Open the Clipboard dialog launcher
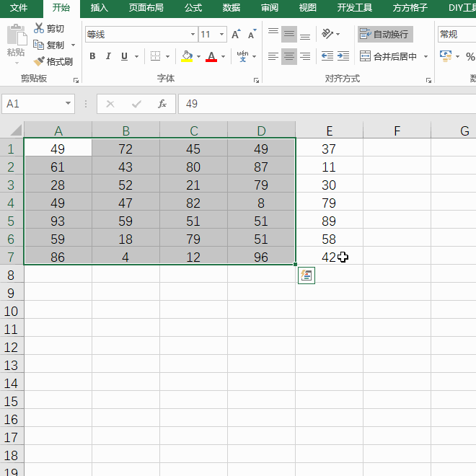This screenshot has width=476, height=476. point(76,80)
